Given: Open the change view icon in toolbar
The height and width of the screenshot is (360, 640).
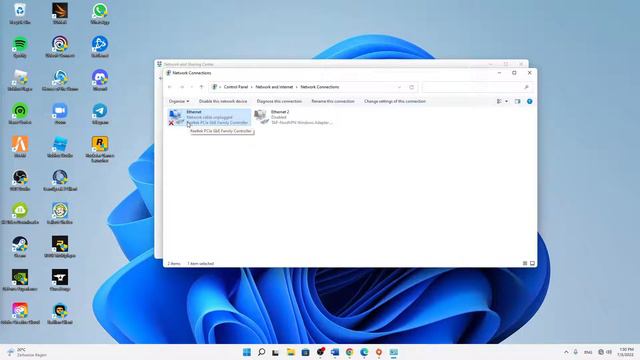Looking at the screenshot, I should (499, 101).
